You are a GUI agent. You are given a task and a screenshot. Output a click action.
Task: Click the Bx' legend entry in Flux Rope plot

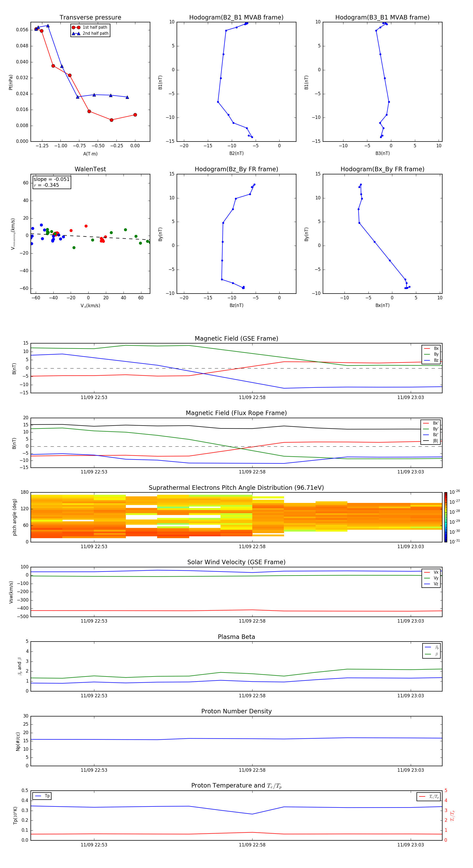point(431,423)
